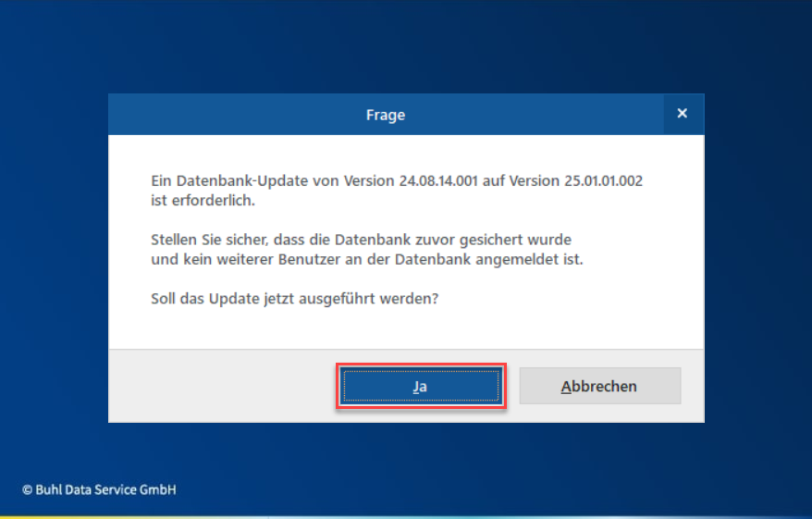Click the Frage dialog title
This screenshot has height=519, width=812.
point(386,115)
